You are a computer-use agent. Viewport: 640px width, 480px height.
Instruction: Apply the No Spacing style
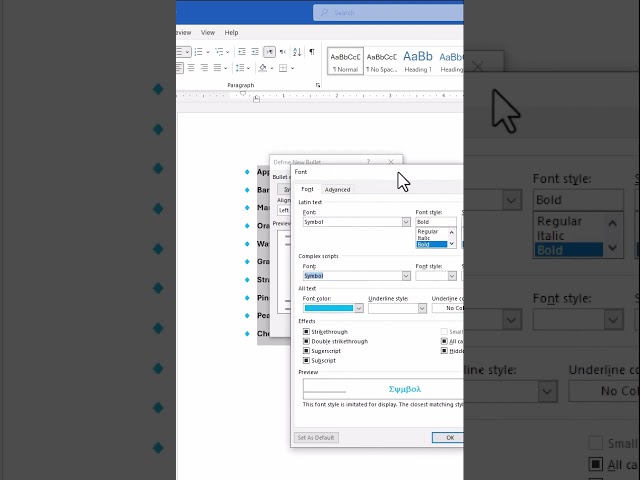[382, 61]
